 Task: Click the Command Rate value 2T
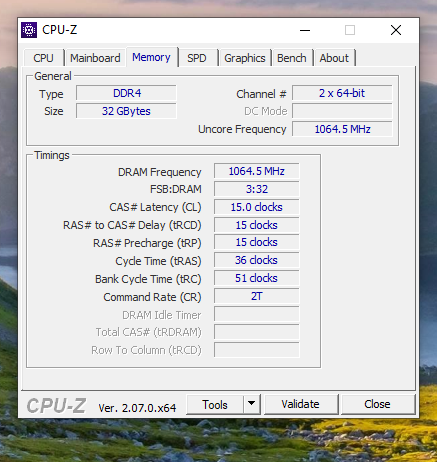coord(257,296)
